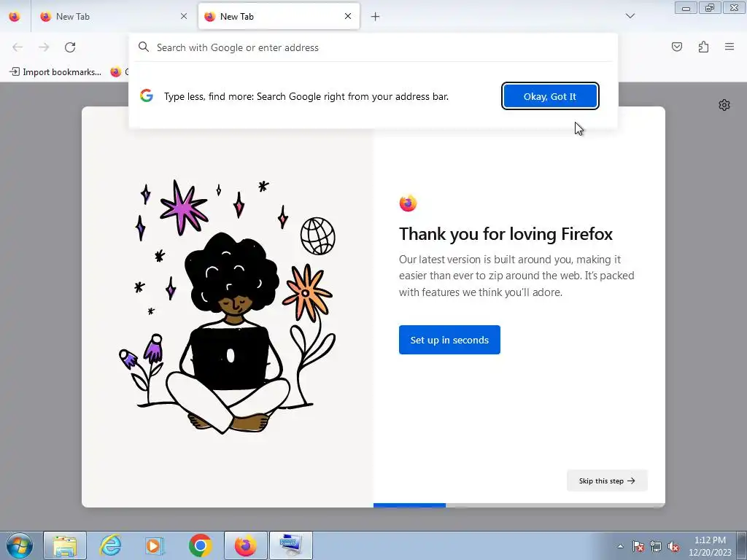The width and height of the screenshot is (747, 560).
Task: Select the active second New Tab
Action: tap(279, 17)
